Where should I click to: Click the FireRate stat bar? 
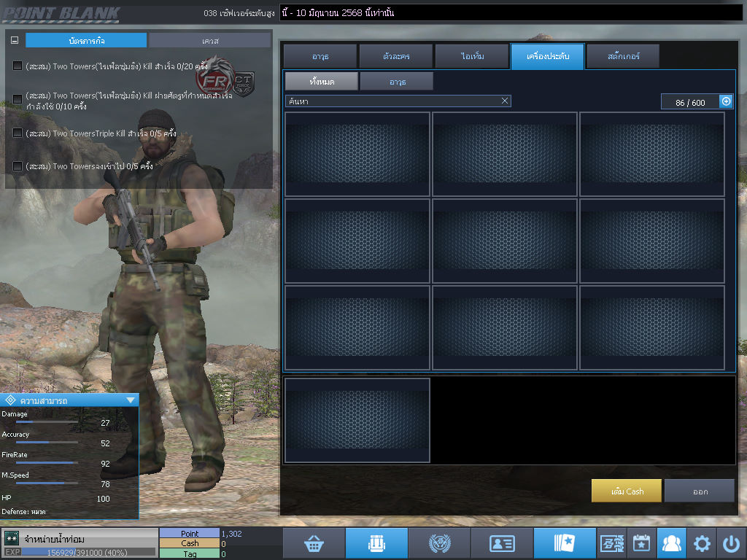[47, 462]
